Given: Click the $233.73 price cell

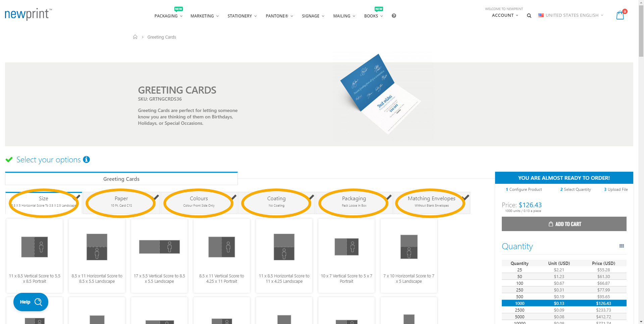Looking at the screenshot, I should point(603,310).
